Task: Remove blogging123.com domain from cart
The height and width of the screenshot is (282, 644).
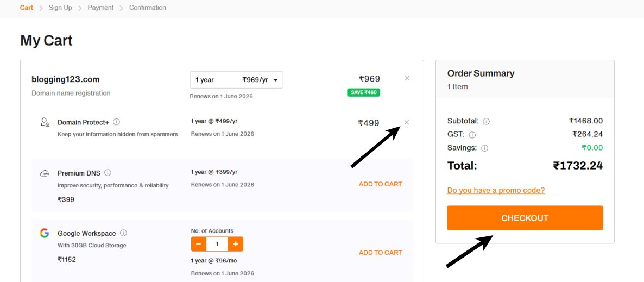Action: tap(407, 78)
